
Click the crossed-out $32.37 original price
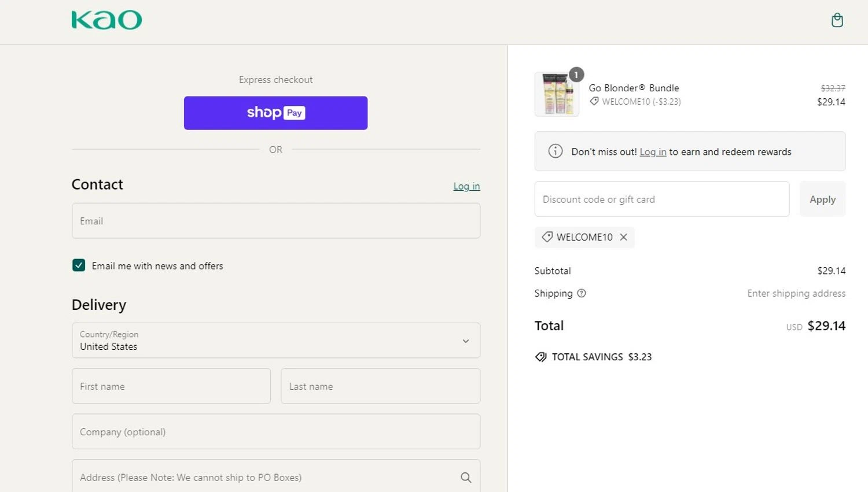[833, 88]
